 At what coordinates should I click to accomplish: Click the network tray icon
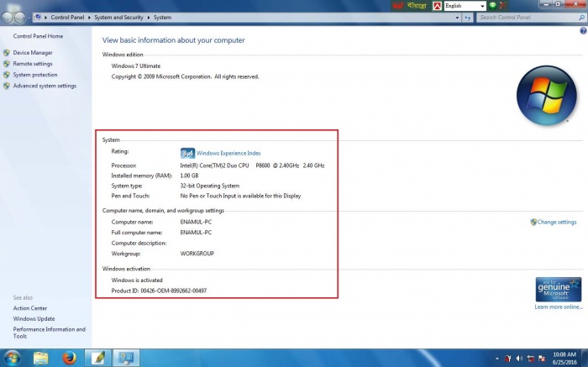(x=531, y=359)
